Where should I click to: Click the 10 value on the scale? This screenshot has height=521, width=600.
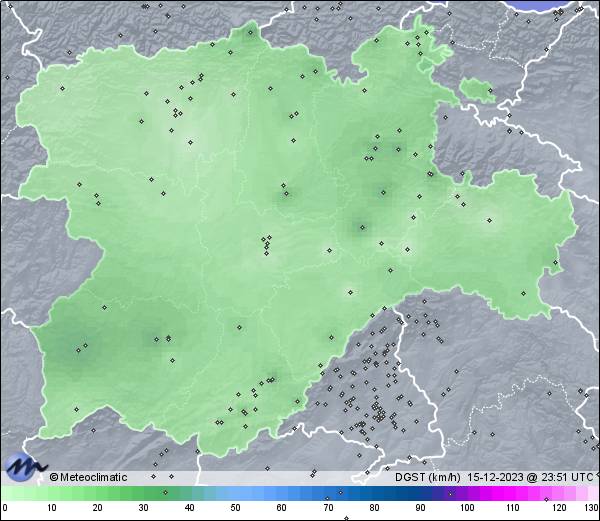point(51,508)
